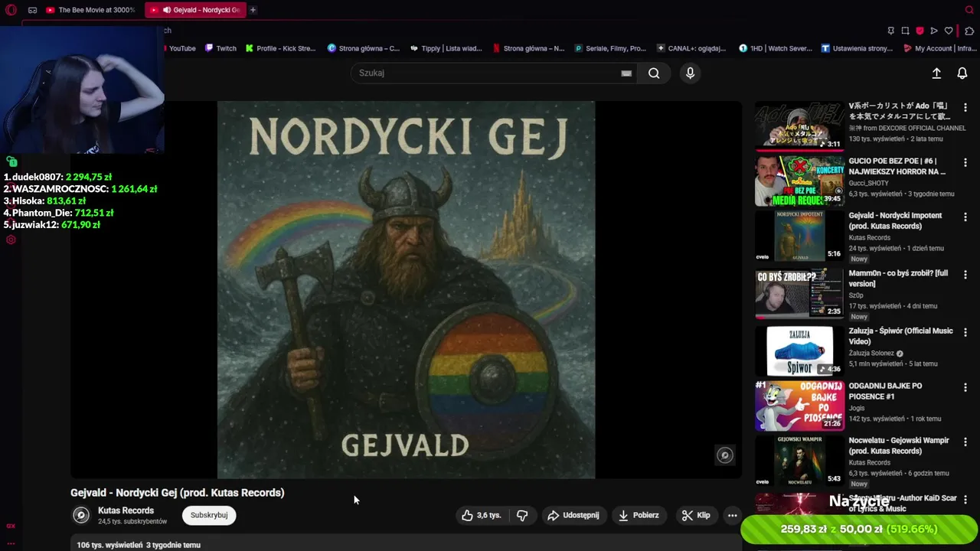The width and height of the screenshot is (980, 551).
Task: Open the notifications bell
Action: pyautogui.click(x=962, y=73)
